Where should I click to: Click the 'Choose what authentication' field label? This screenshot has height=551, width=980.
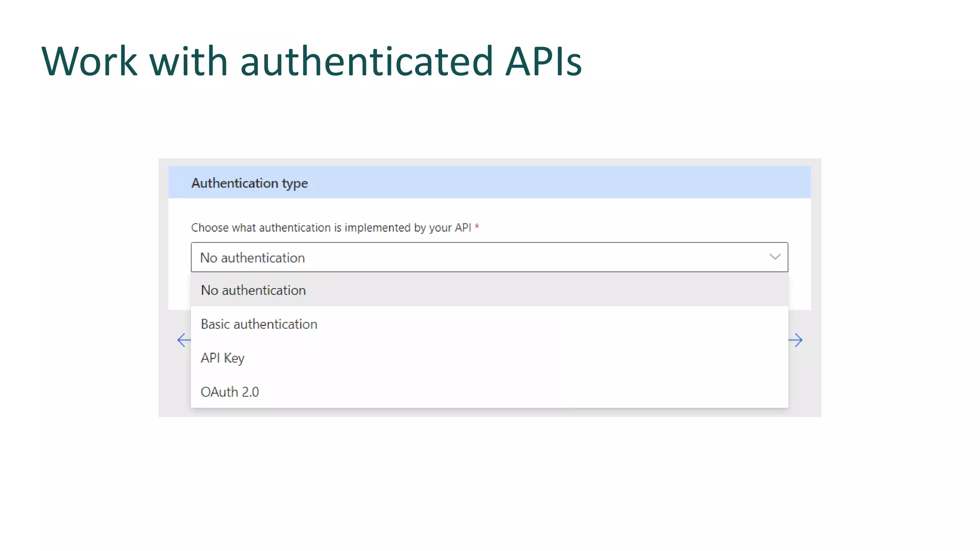[331, 228]
